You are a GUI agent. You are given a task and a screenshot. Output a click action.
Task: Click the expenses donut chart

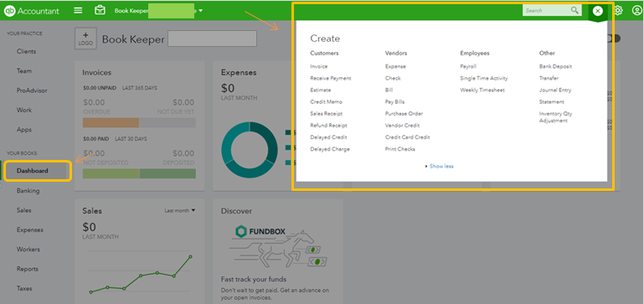pos(250,150)
